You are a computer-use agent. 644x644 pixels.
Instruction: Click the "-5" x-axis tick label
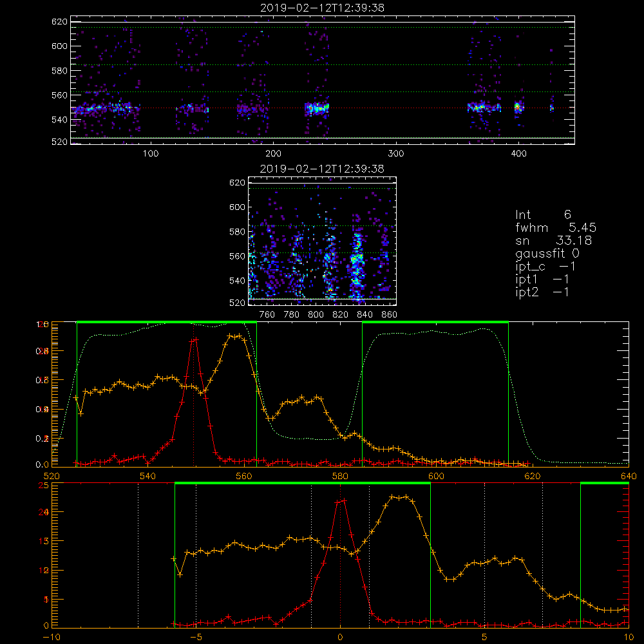click(x=196, y=638)
